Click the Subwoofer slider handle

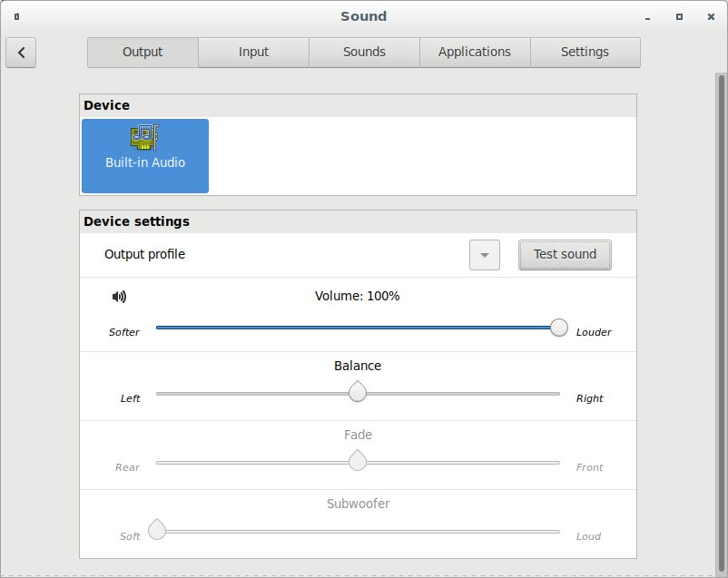coord(157,529)
